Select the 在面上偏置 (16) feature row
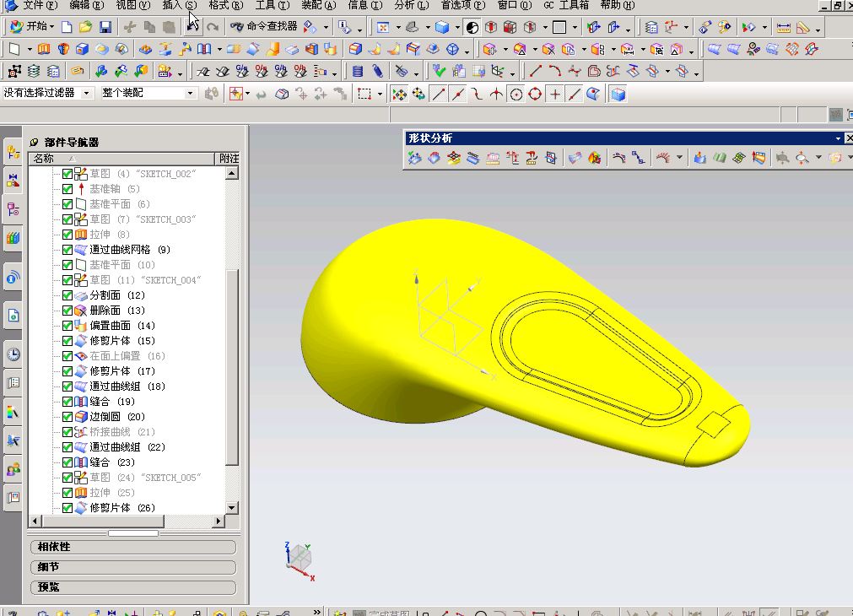Viewport: 853px width, 616px height. pyautogui.click(x=127, y=356)
